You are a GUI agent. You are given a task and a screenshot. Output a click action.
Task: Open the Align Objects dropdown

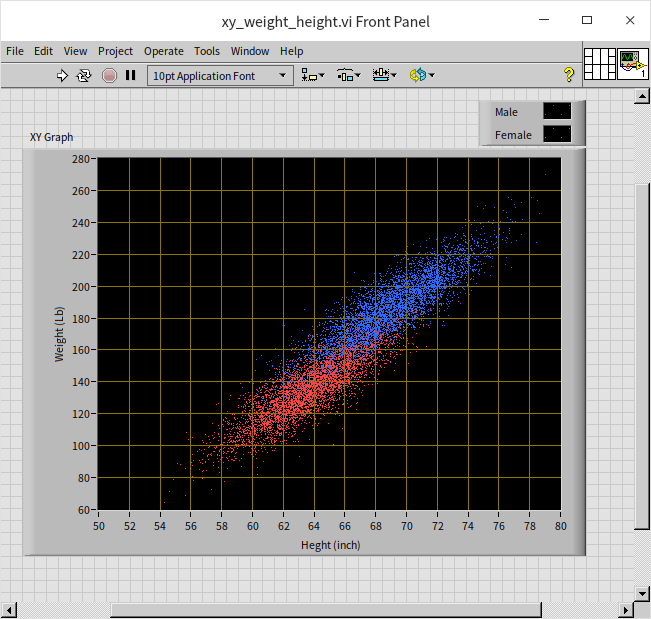[313, 75]
